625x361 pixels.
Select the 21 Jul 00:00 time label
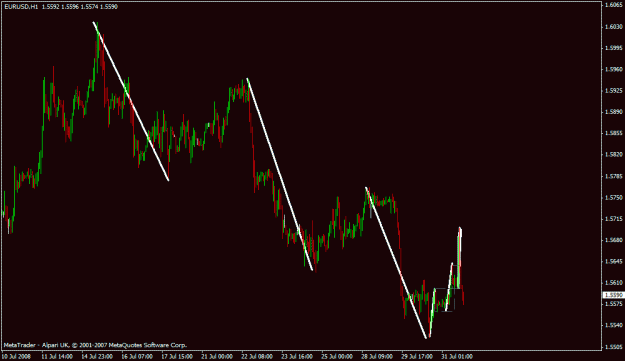point(217,356)
